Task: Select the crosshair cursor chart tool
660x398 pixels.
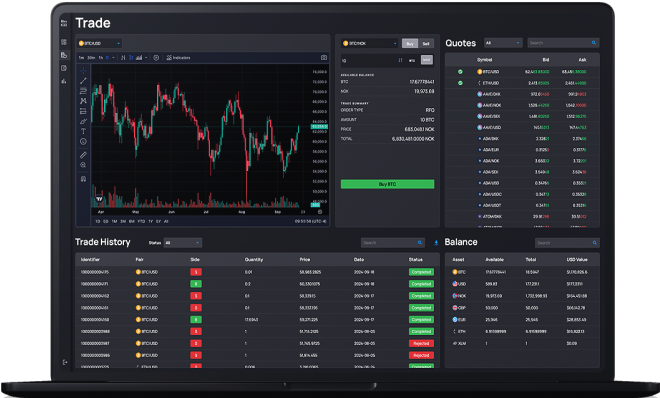Action: 83,70
